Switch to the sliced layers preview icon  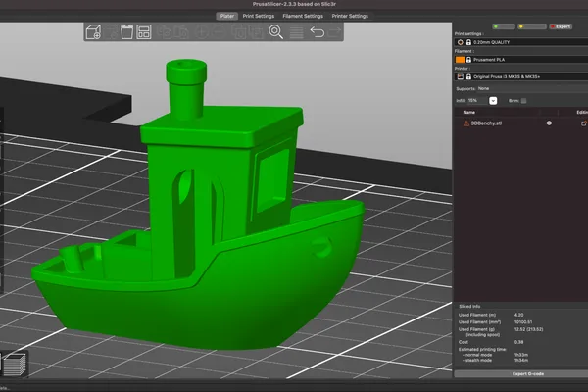pos(15,364)
